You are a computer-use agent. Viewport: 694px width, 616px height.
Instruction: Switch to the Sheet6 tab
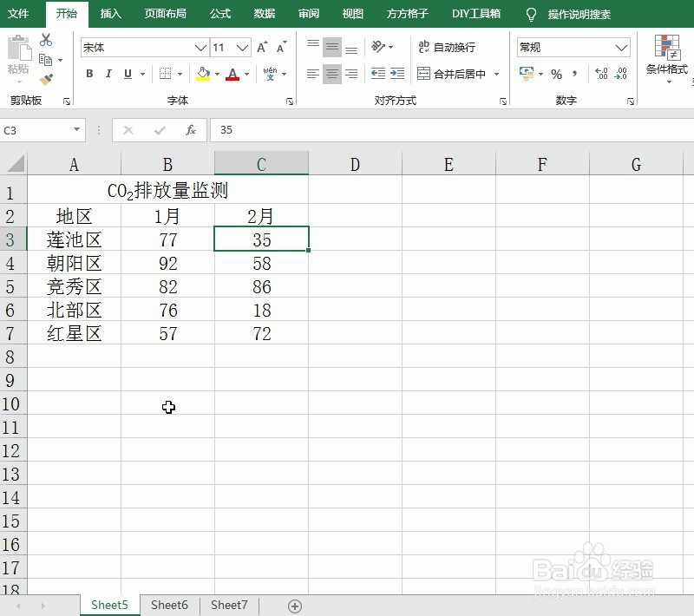(x=169, y=605)
